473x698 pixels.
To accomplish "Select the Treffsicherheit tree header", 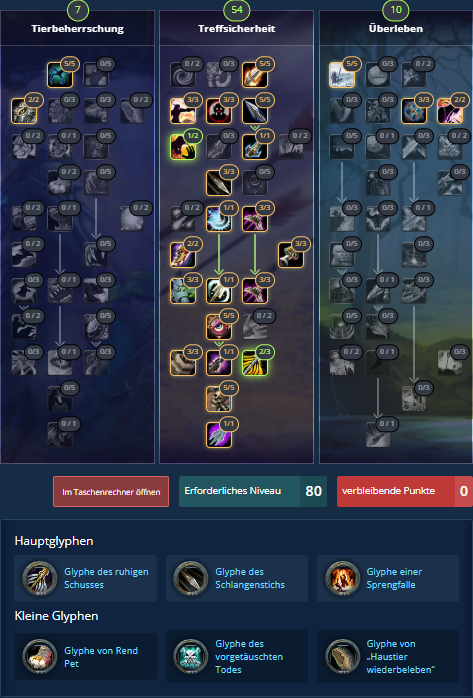I will click(237, 28).
